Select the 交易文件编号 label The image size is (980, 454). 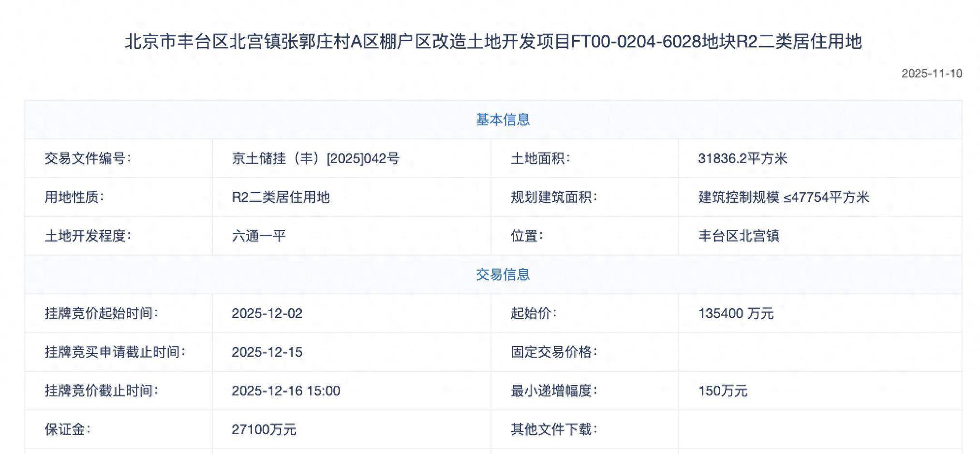pos(88,158)
